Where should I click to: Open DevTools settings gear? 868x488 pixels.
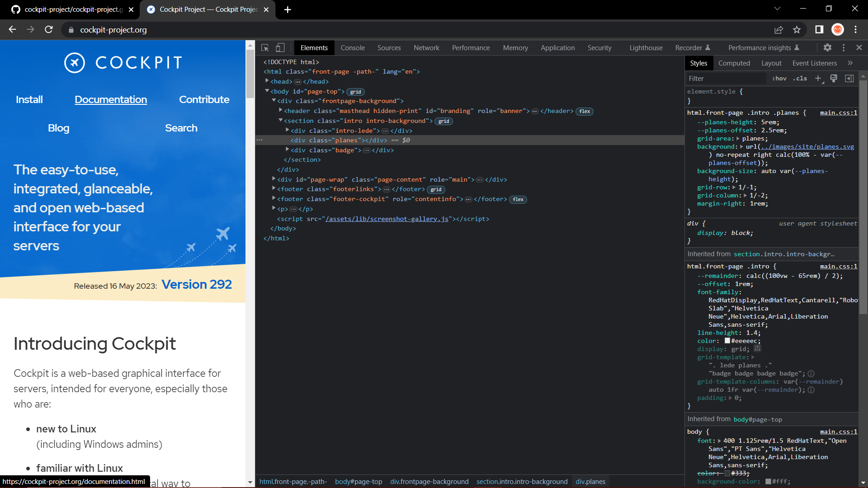pyautogui.click(x=827, y=47)
